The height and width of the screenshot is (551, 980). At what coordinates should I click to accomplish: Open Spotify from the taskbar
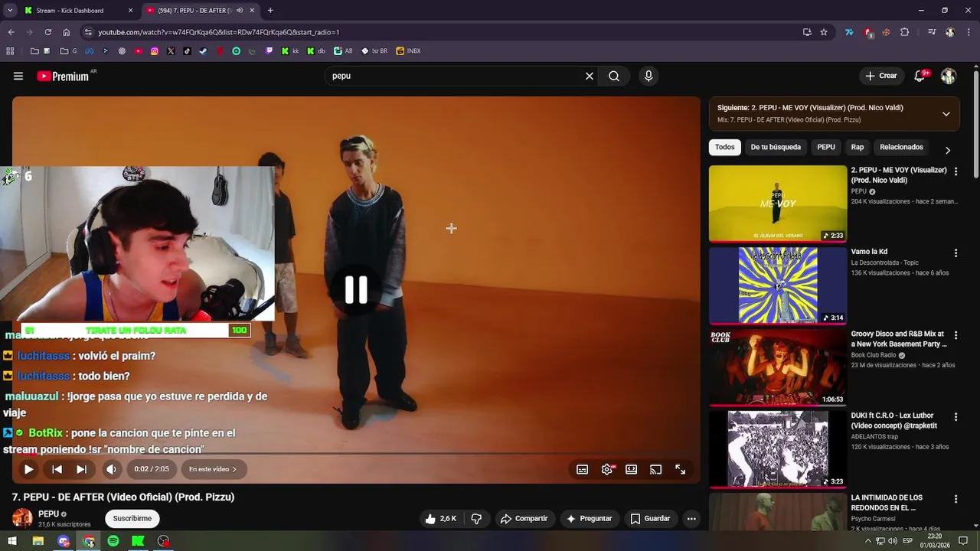point(113,541)
